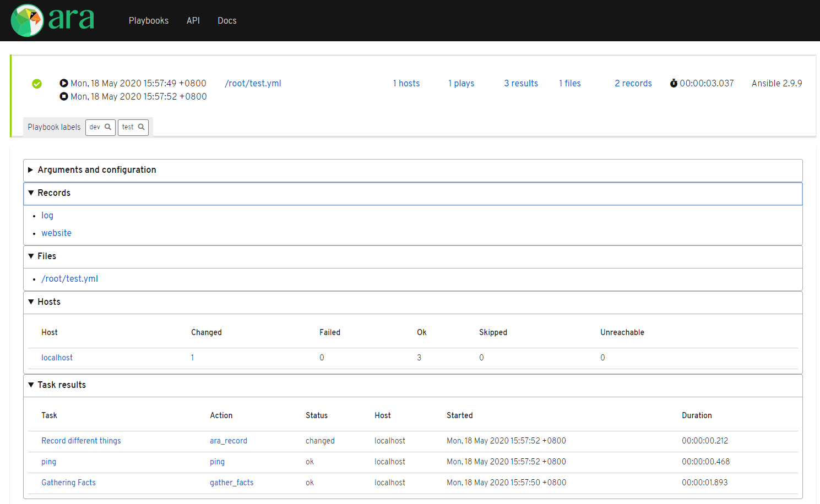
Task: Search playbooks by the dev label
Action: click(x=100, y=127)
